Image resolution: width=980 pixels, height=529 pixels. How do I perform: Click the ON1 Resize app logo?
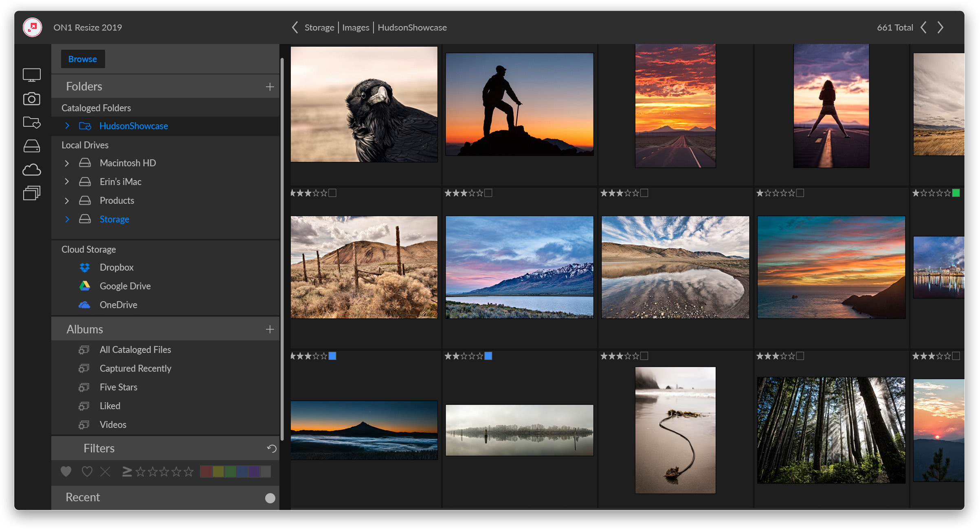click(33, 27)
